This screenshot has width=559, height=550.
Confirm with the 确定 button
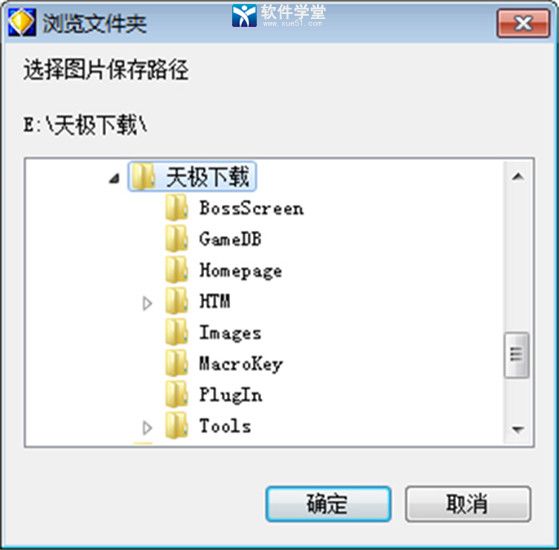328,504
